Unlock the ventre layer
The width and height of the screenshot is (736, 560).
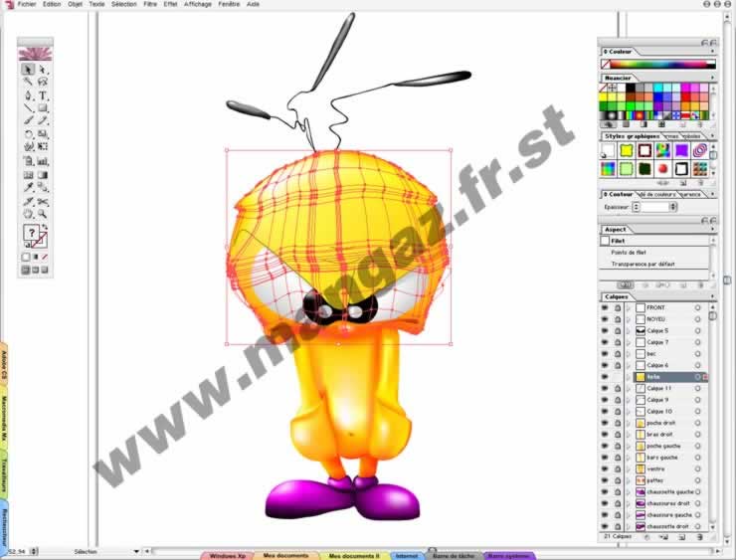618,468
